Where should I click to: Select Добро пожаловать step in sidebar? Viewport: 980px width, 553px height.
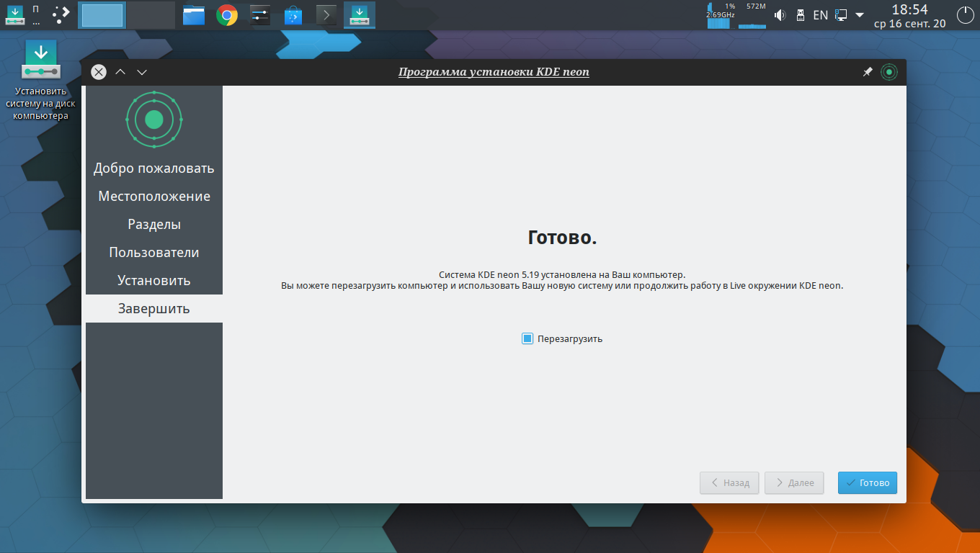154,168
